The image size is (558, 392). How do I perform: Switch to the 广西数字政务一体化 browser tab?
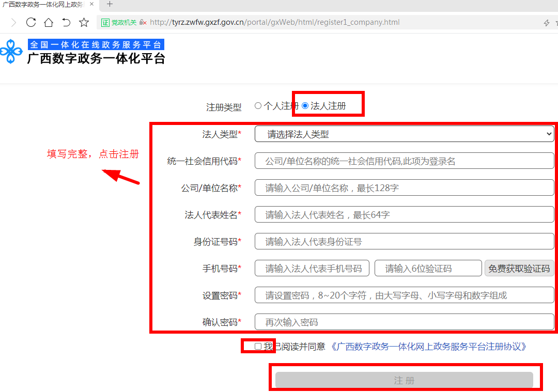tap(44, 4)
